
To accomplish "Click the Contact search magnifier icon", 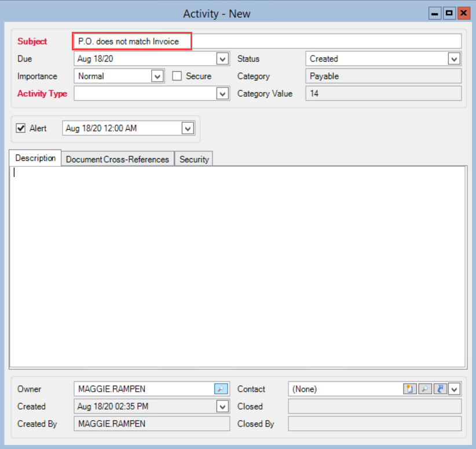I will (x=424, y=389).
